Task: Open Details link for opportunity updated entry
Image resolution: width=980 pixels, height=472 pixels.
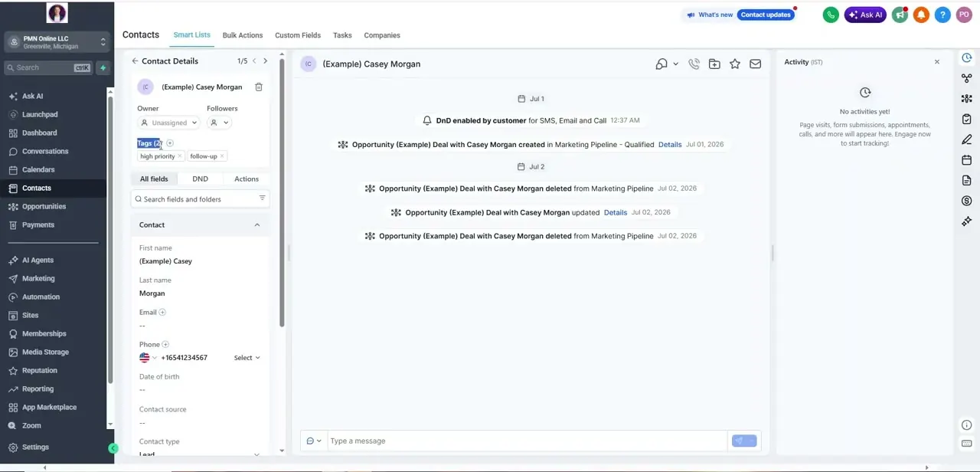Action: [616, 213]
